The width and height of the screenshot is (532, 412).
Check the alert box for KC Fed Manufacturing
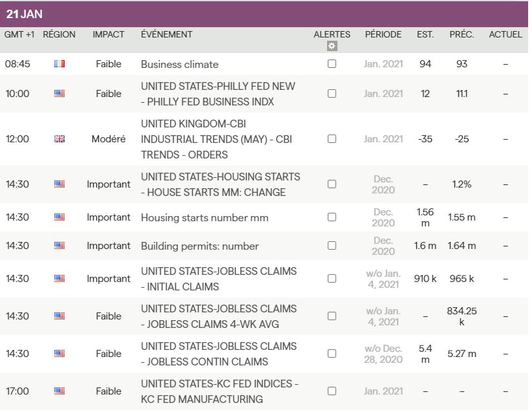(x=332, y=391)
